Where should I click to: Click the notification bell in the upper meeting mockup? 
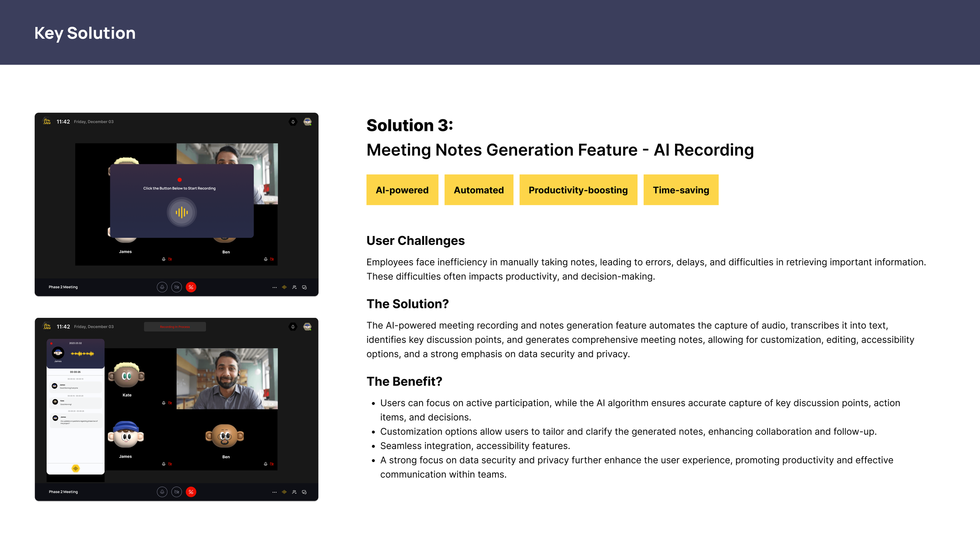[293, 122]
